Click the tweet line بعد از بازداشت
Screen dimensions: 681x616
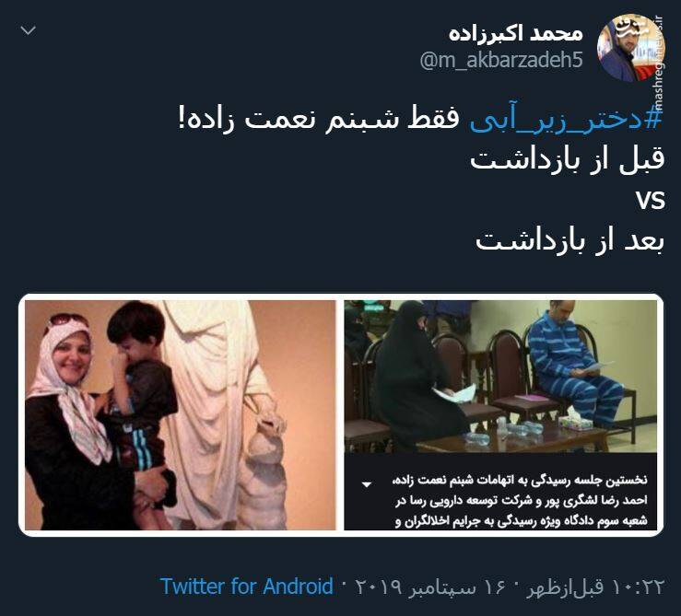(x=569, y=239)
